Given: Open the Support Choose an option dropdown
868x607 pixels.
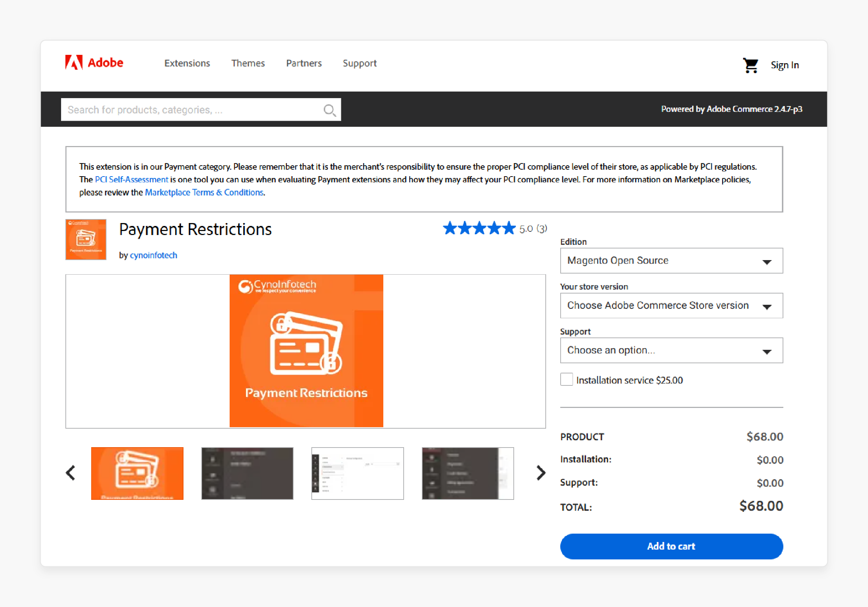Looking at the screenshot, I should tap(671, 351).
